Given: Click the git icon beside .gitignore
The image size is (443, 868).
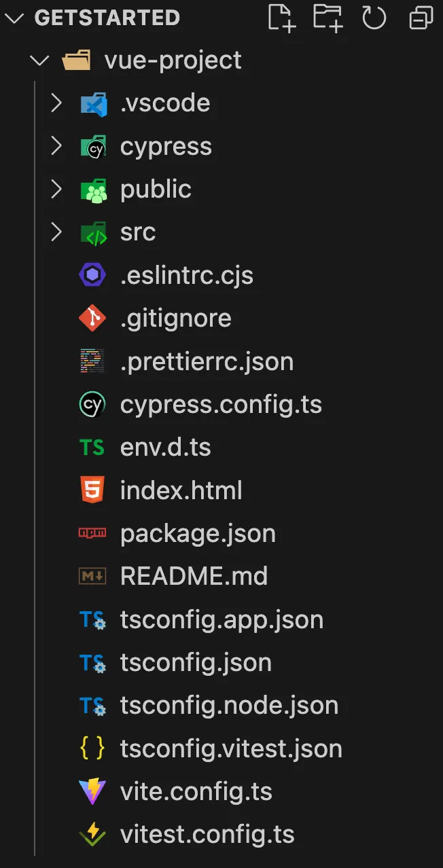Looking at the screenshot, I should pyautogui.click(x=92, y=318).
